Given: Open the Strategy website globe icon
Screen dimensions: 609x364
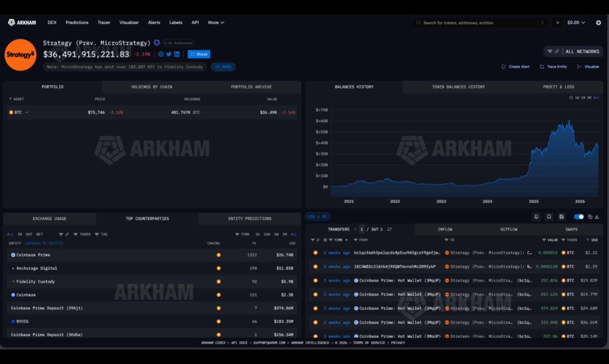Looking at the screenshot, I should (161, 54).
